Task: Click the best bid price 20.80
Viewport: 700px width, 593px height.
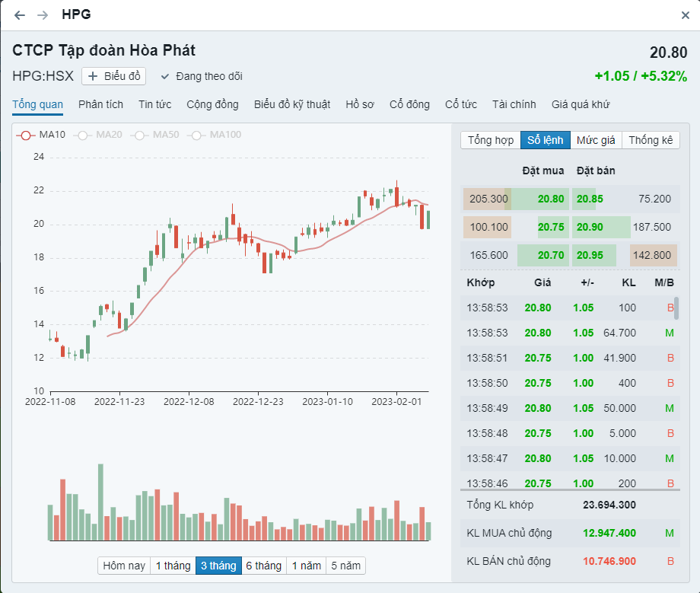Action: point(551,199)
